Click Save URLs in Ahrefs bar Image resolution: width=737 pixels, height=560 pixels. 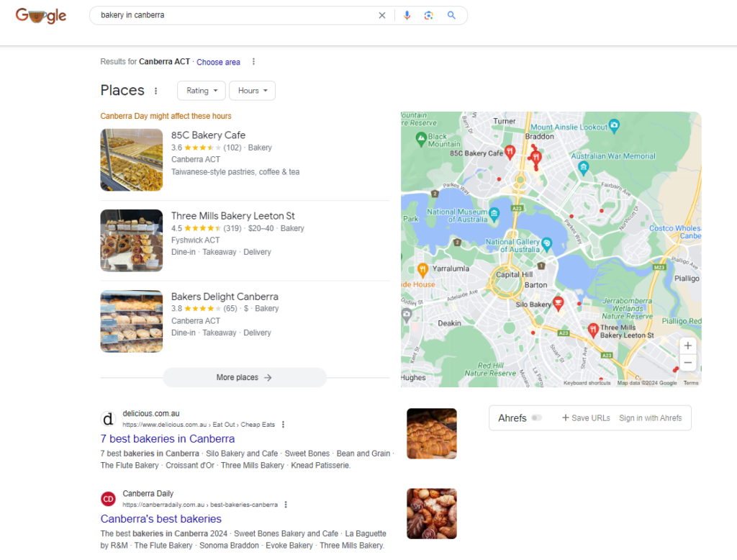586,417
